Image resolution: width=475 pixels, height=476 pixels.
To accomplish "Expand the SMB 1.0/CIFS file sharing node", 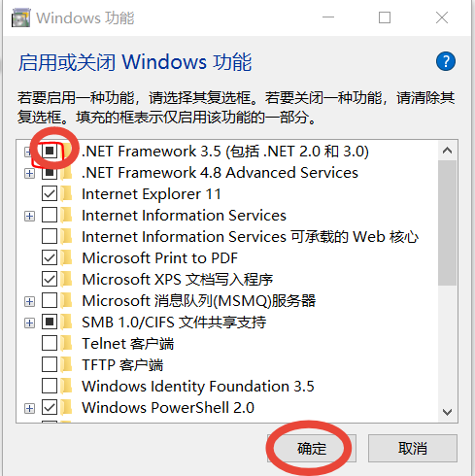I will (x=29, y=323).
